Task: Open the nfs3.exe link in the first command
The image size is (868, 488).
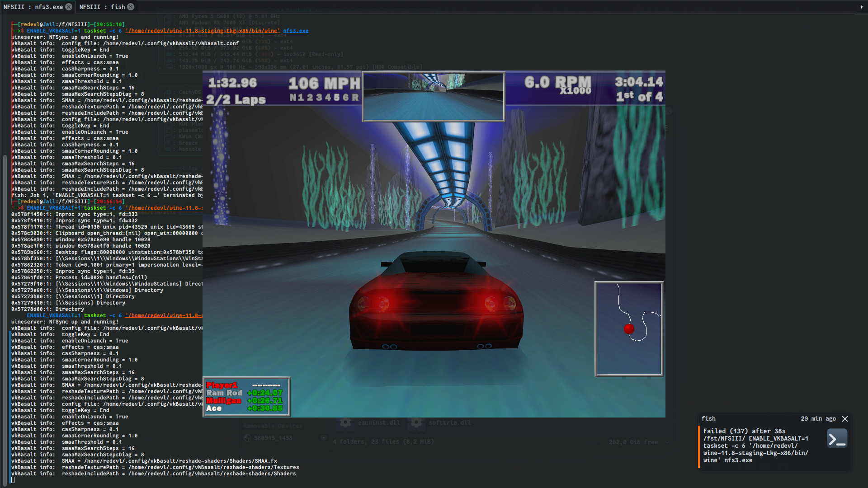Action: 296,31
